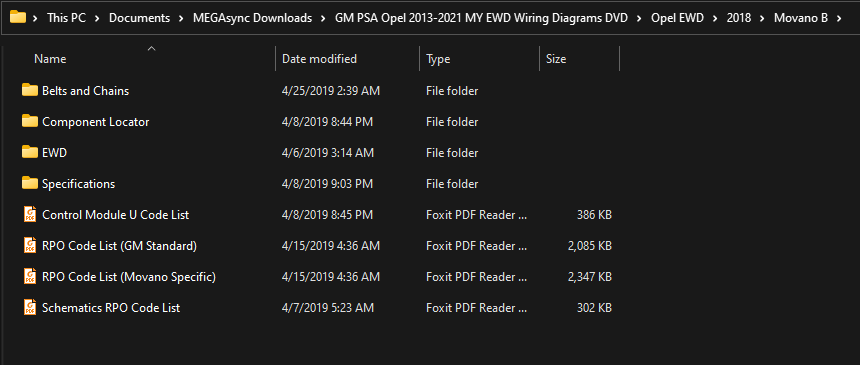Open the Component Locator folder icon
The height and width of the screenshot is (365, 860).
pos(30,121)
